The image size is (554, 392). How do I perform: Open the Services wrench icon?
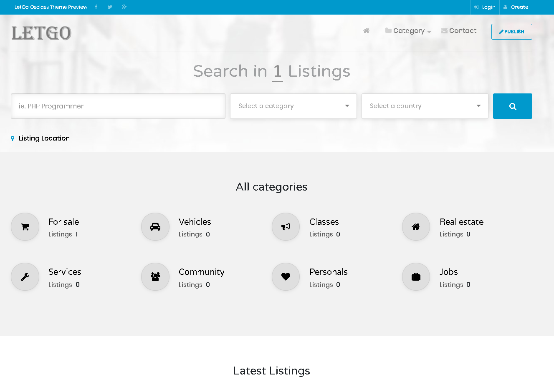click(25, 277)
